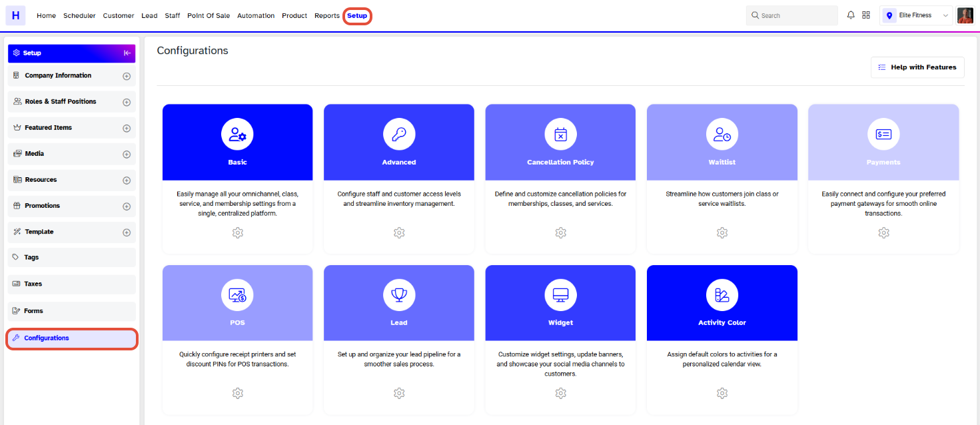
Task: Open Widget card settings gear
Action: tap(560, 393)
